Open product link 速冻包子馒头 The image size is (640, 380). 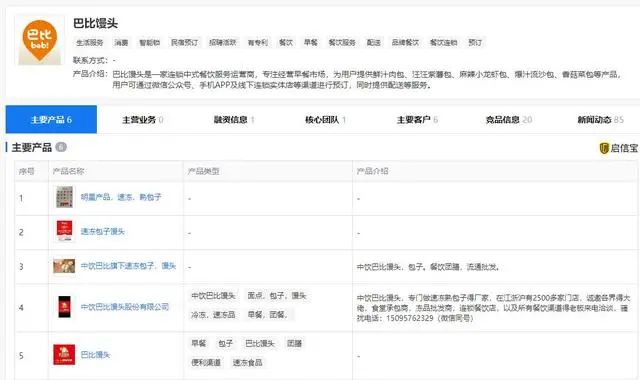click(x=102, y=231)
